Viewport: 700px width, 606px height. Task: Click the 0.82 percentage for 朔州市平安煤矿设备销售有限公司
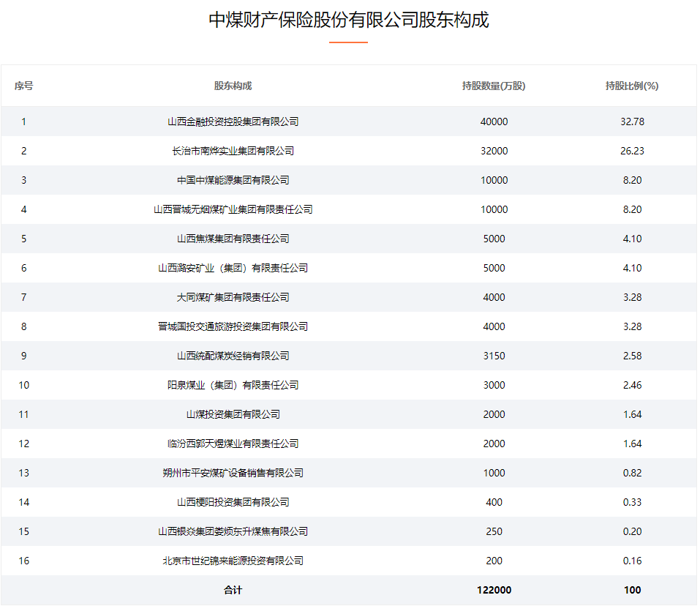pos(631,473)
